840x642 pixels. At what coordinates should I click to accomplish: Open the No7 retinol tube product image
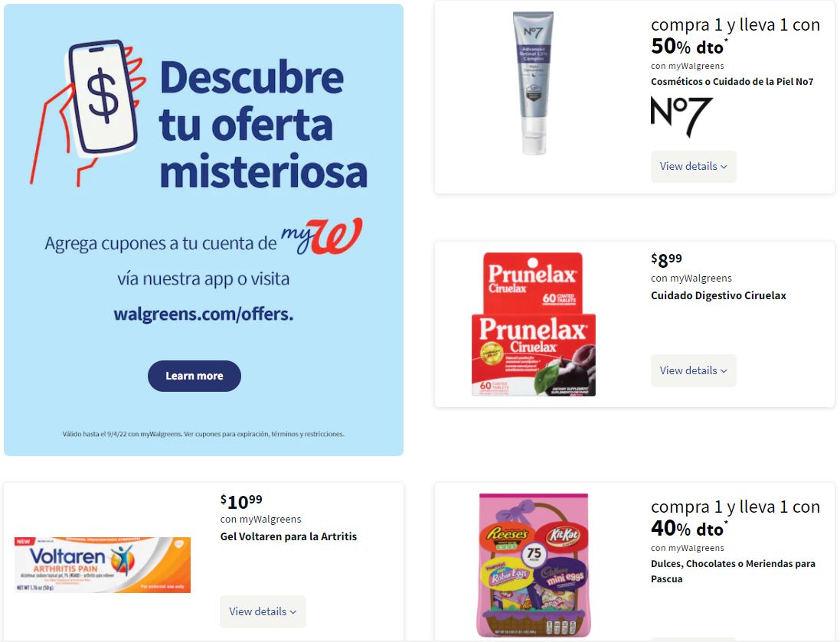[534, 83]
